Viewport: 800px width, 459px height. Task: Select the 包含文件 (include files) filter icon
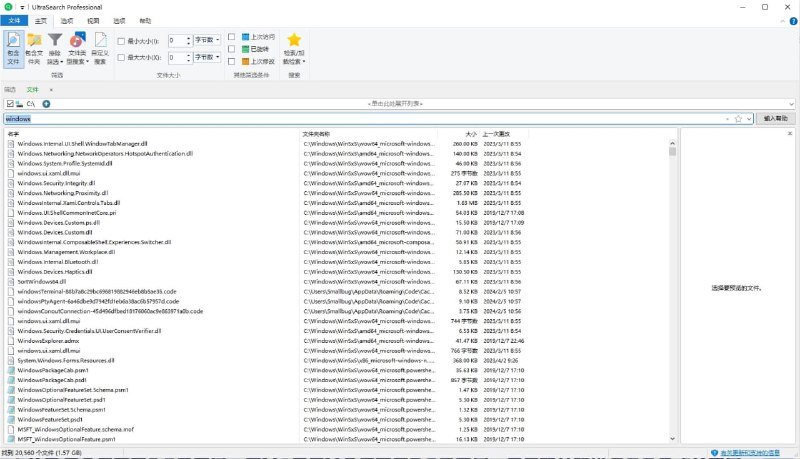click(13, 49)
